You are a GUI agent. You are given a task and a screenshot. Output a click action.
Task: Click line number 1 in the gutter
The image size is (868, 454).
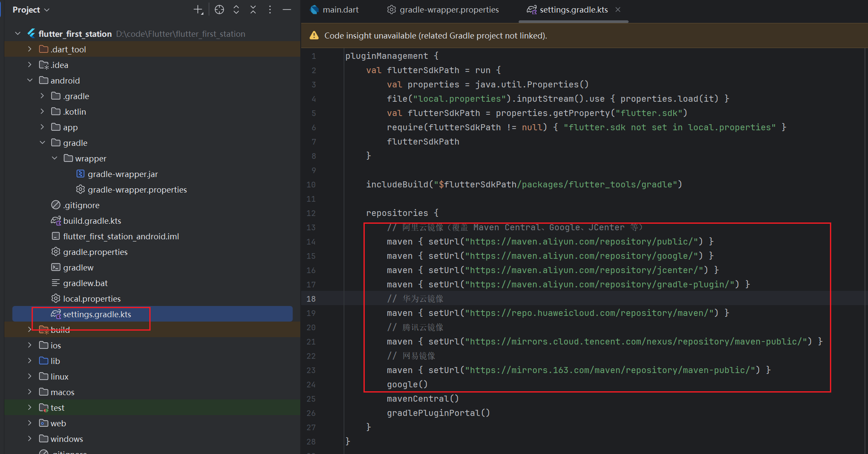point(314,56)
